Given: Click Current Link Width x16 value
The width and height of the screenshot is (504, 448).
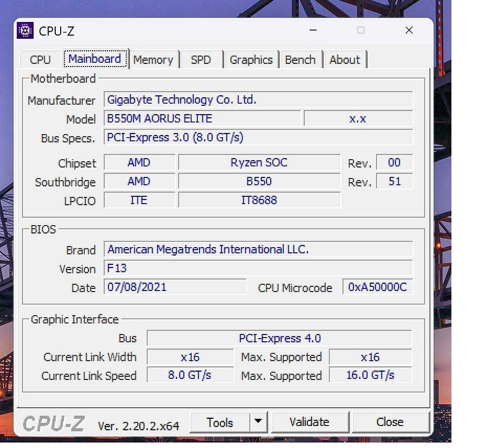Looking at the screenshot, I should pos(190,357).
